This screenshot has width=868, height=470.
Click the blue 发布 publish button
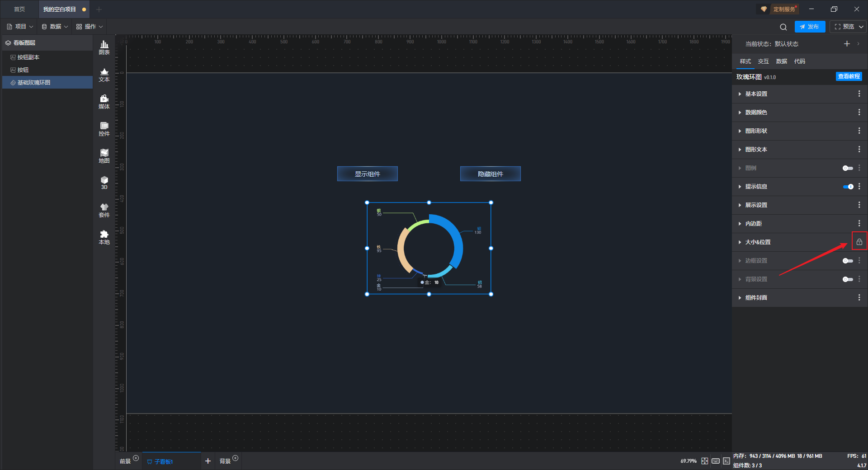[809, 27]
